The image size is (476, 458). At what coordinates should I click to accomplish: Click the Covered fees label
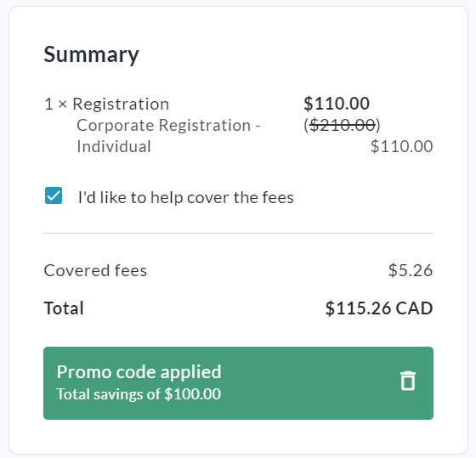95,270
